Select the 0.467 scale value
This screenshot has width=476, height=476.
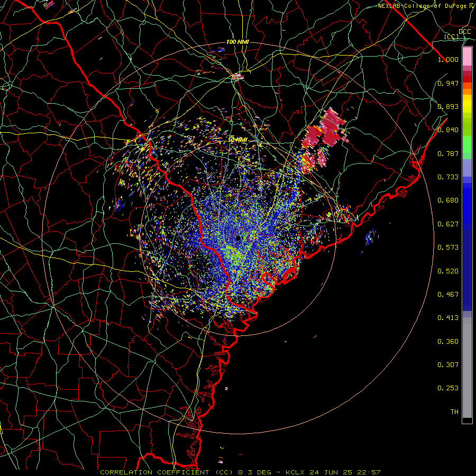point(448,295)
